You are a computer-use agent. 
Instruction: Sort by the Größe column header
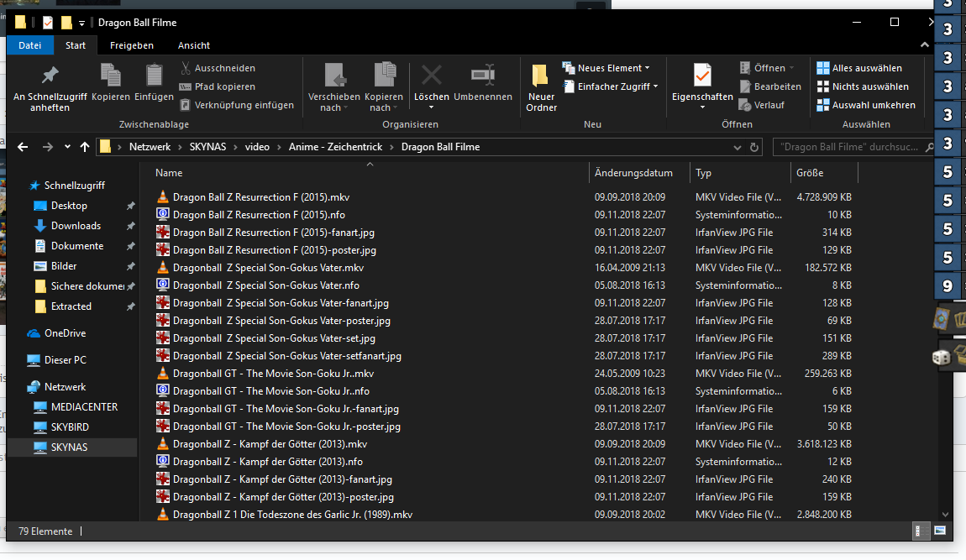(x=810, y=173)
